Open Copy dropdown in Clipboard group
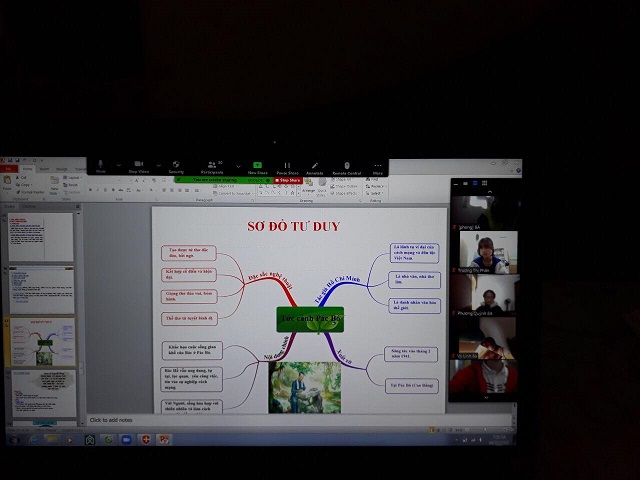The width and height of the screenshot is (640, 480). coord(24,185)
